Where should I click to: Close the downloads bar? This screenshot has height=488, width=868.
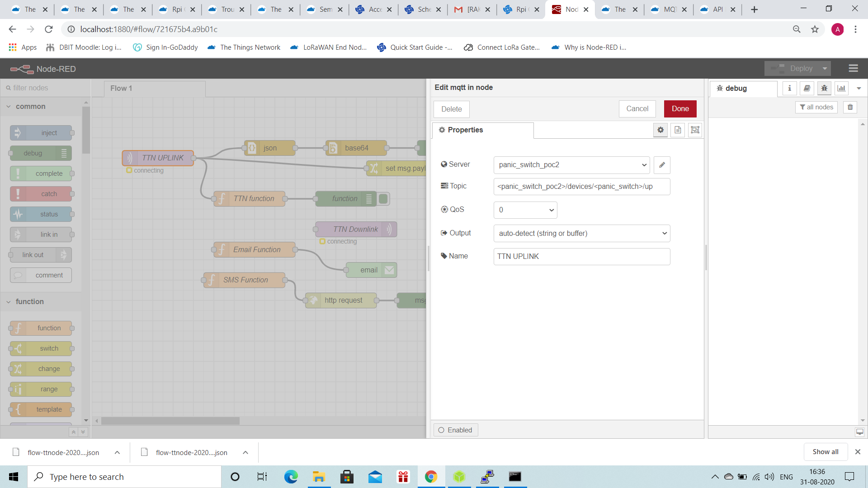point(858,452)
